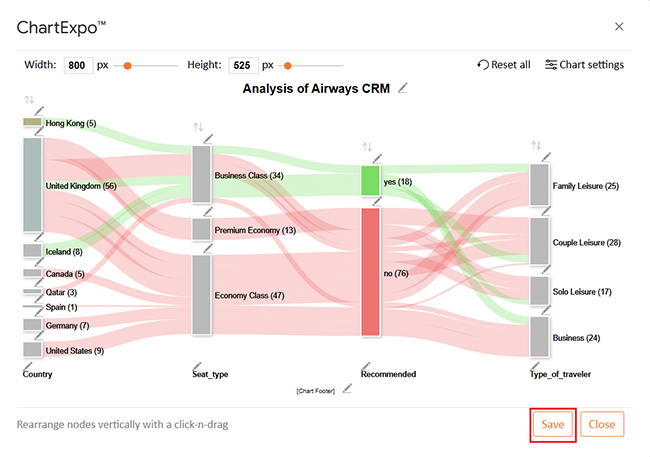Screen dimensions: 650x457
Task: Save the chart
Action: [x=553, y=424]
